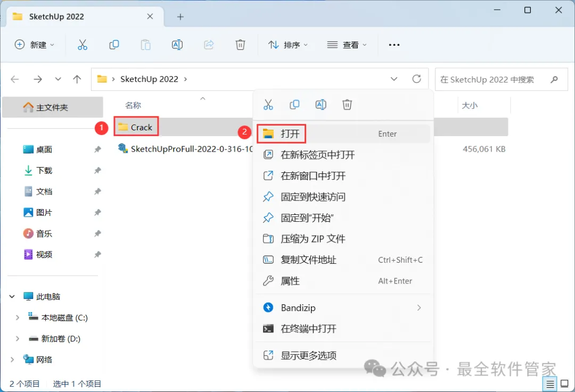Select the SketchUp 2022 window tab
Screen dimensions: 575x392
85,17
